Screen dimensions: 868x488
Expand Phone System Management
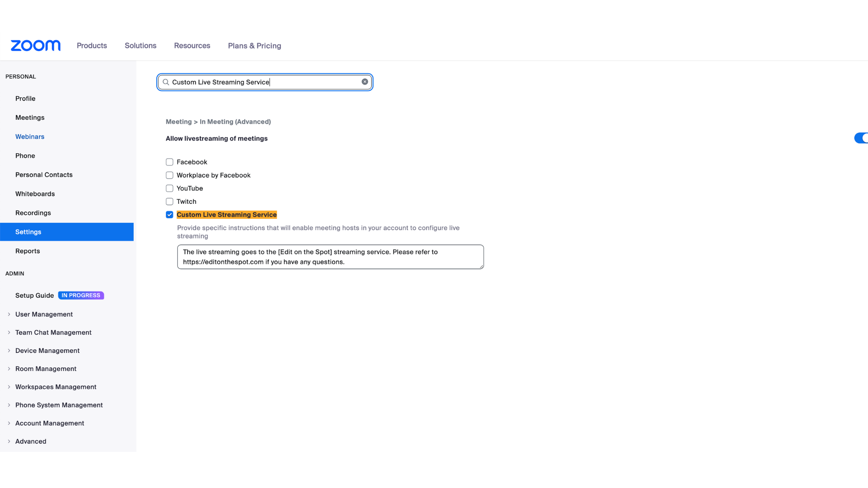pyautogui.click(x=59, y=405)
